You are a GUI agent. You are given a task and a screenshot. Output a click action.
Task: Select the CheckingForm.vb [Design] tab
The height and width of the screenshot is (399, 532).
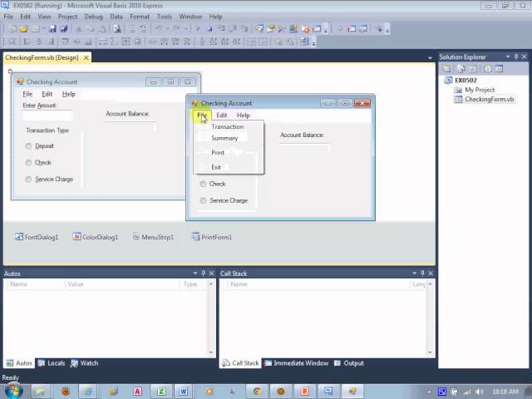pos(42,57)
